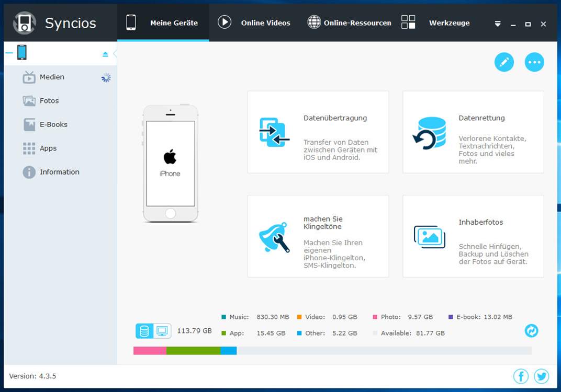Click the Information circle icon
This screenshot has width=561, height=392.
click(x=29, y=172)
